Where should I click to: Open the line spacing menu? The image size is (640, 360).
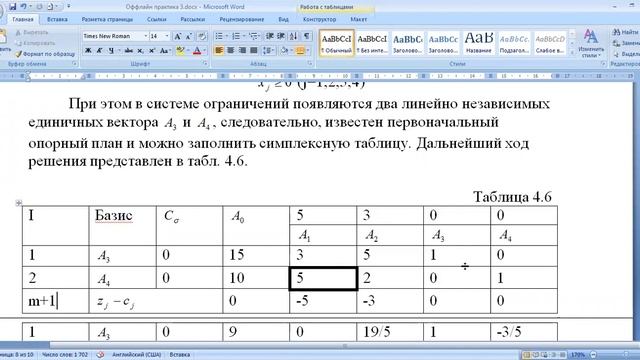268,50
